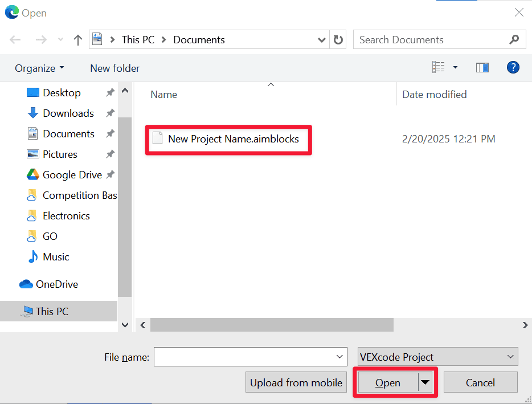
Task: Open the Help question mark icon
Action: (513, 67)
